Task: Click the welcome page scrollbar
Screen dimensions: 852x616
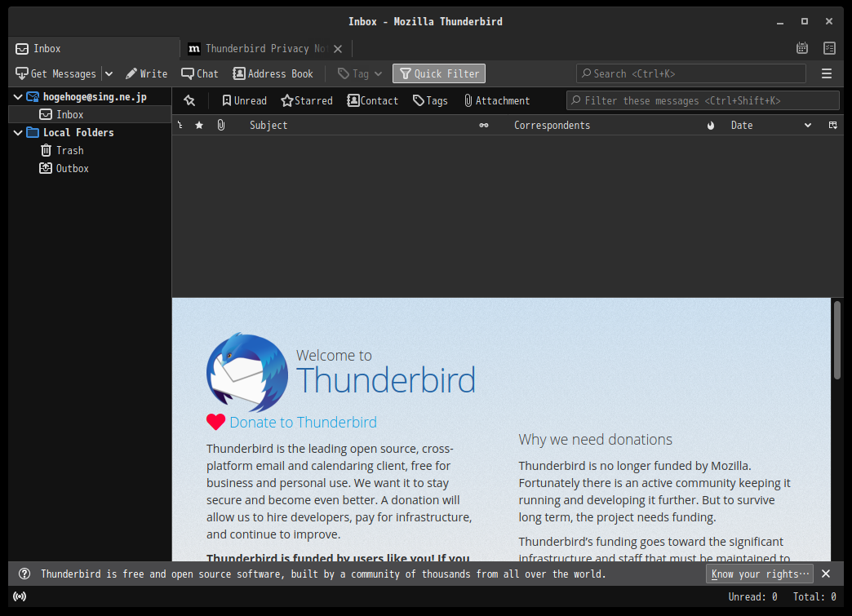Action: pos(837,340)
